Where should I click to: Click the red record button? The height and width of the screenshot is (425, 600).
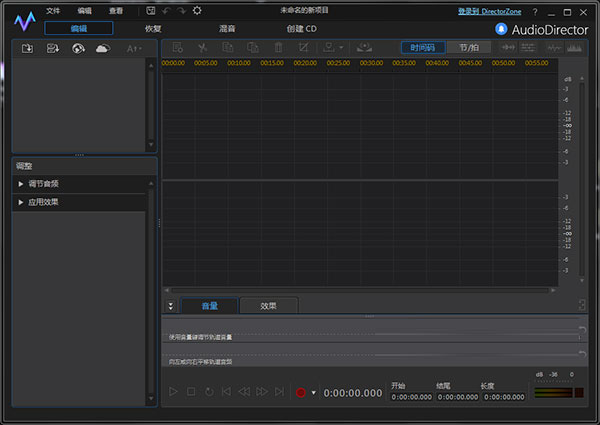tap(301, 392)
